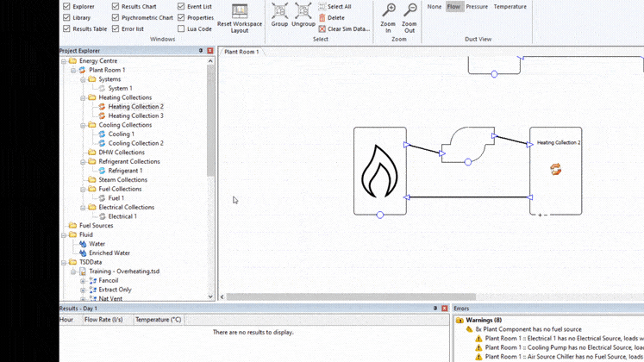Collapse the Systems folder
644x362 pixels.
tap(83, 79)
